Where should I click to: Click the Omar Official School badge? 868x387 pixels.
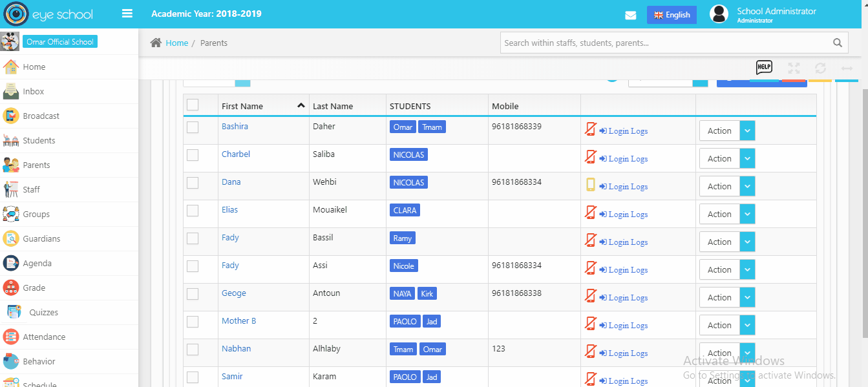(x=60, y=42)
